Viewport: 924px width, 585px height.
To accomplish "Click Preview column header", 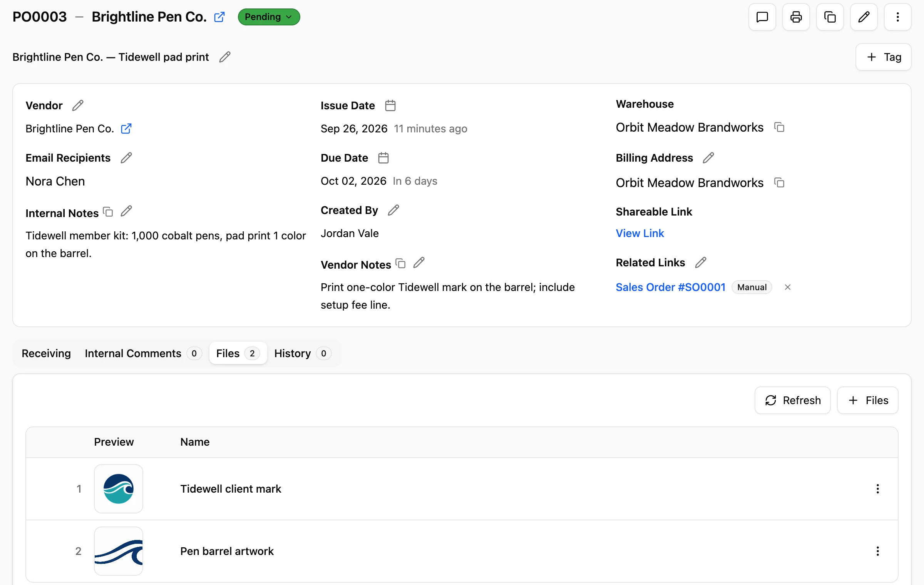I will (x=114, y=442).
